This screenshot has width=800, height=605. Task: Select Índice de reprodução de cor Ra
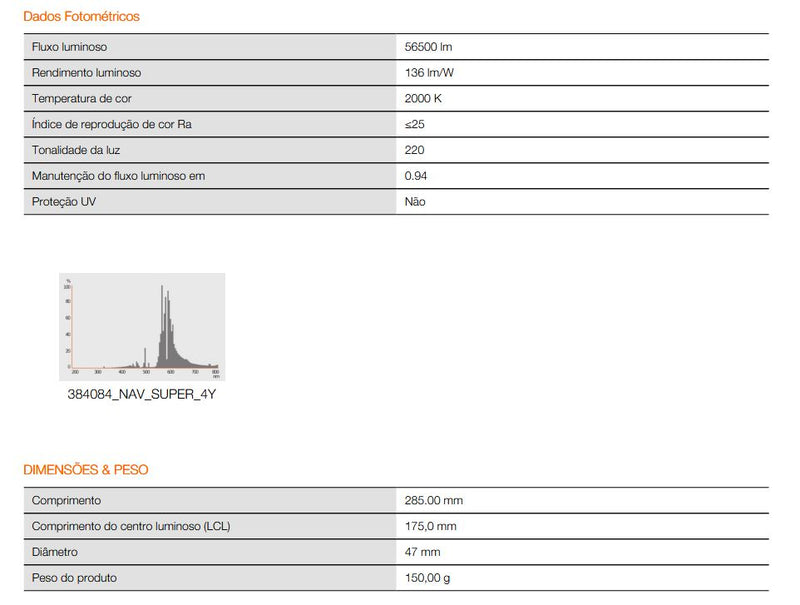(112, 124)
